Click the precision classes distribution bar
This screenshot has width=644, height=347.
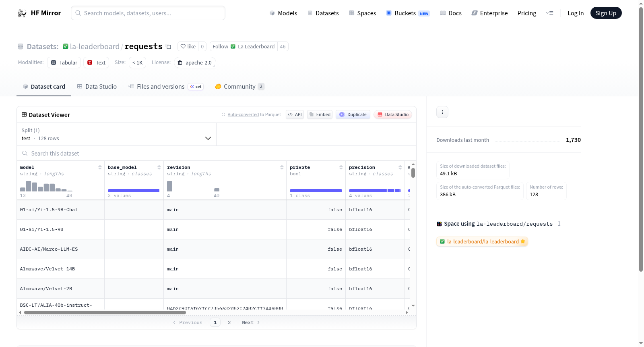point(375,191)
